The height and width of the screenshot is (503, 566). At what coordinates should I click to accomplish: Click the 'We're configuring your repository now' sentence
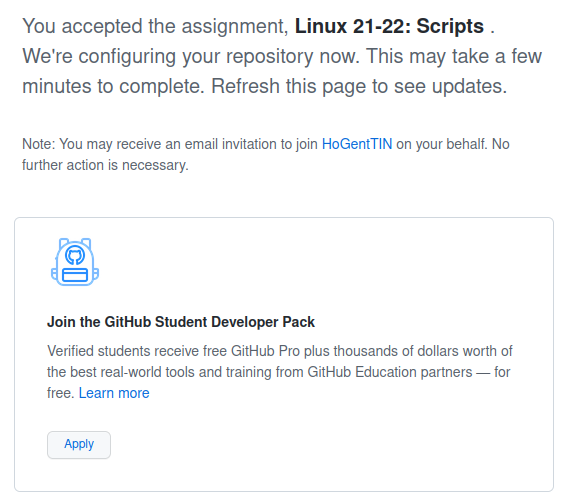[191, 56]
